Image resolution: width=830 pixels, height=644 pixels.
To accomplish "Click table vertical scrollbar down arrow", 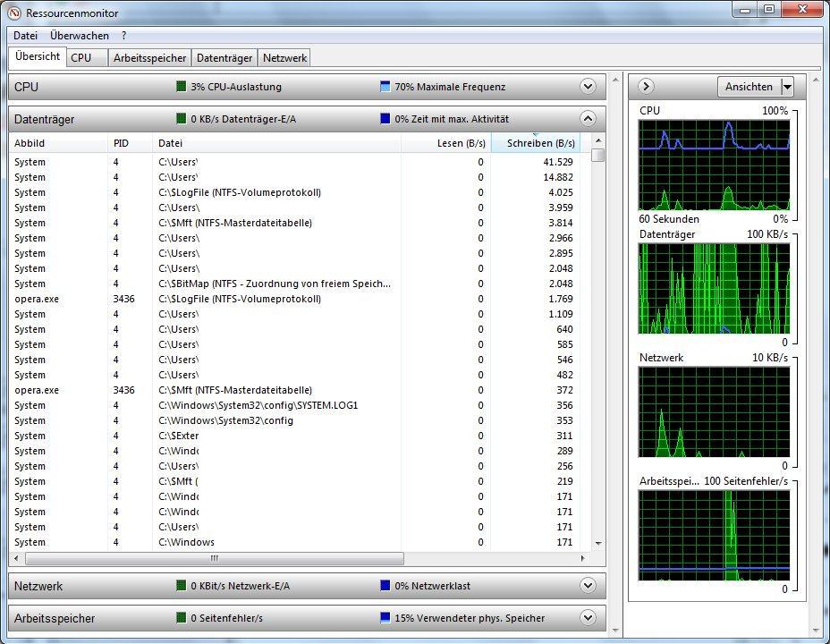I will (x=598, y=544).
